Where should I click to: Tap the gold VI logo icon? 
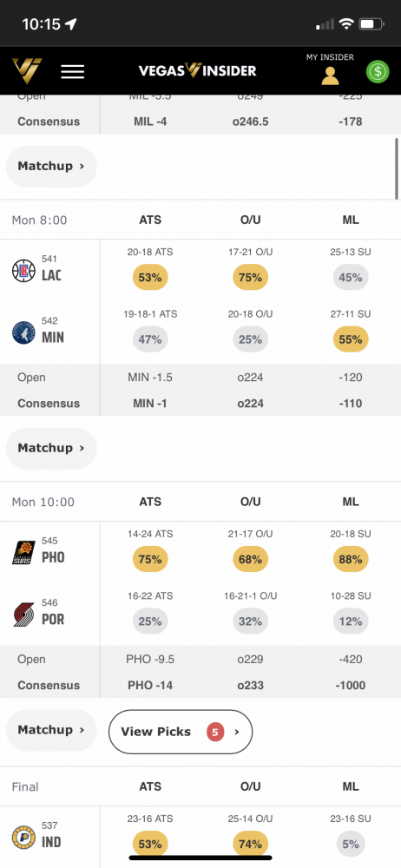click(x=27, y=71)
